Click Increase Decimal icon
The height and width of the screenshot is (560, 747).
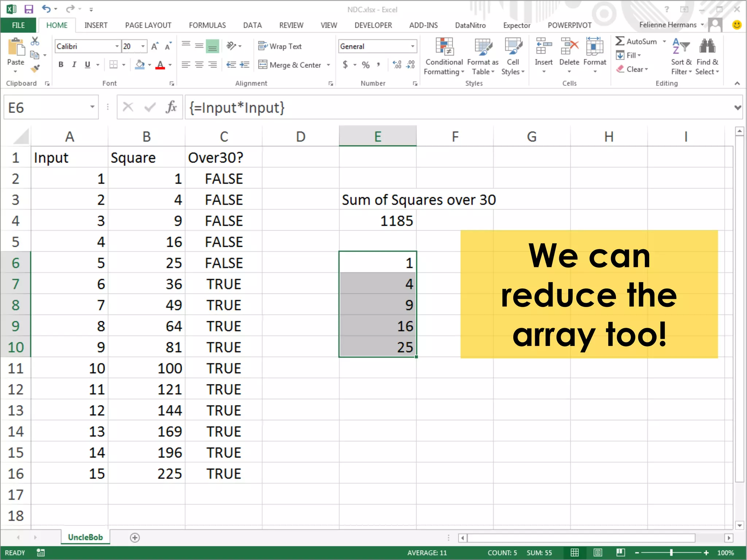coord(397,65)
